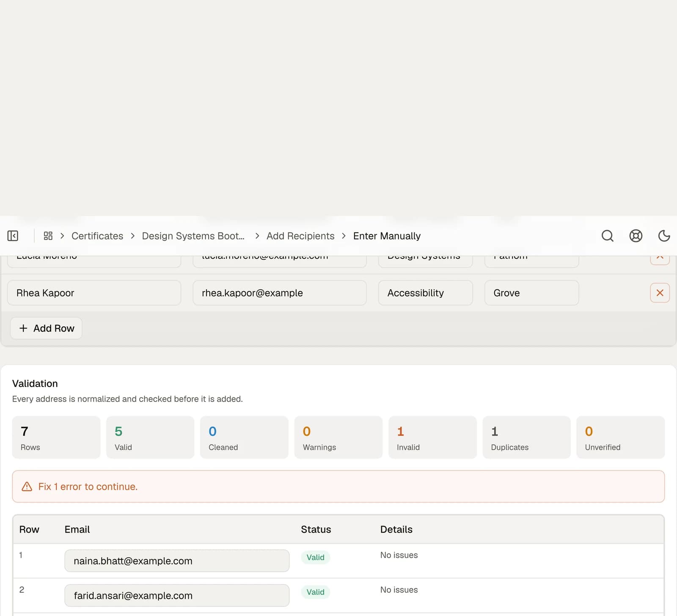Edit the farid.ansari@example.com validation field
The width and height of the screenshot is (677, 616).
coord(177,596)
